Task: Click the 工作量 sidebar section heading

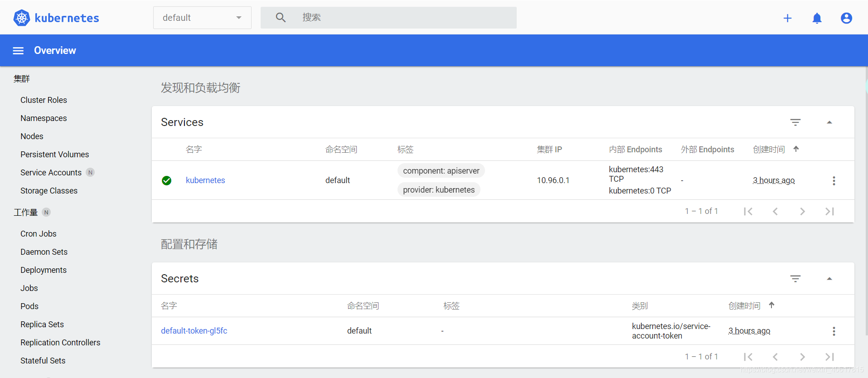Action: (25, 213)
